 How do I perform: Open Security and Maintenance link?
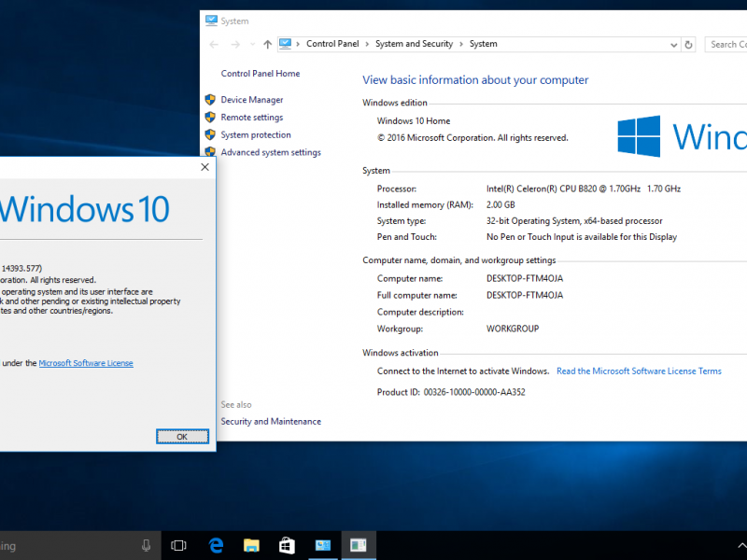point(271,422)
